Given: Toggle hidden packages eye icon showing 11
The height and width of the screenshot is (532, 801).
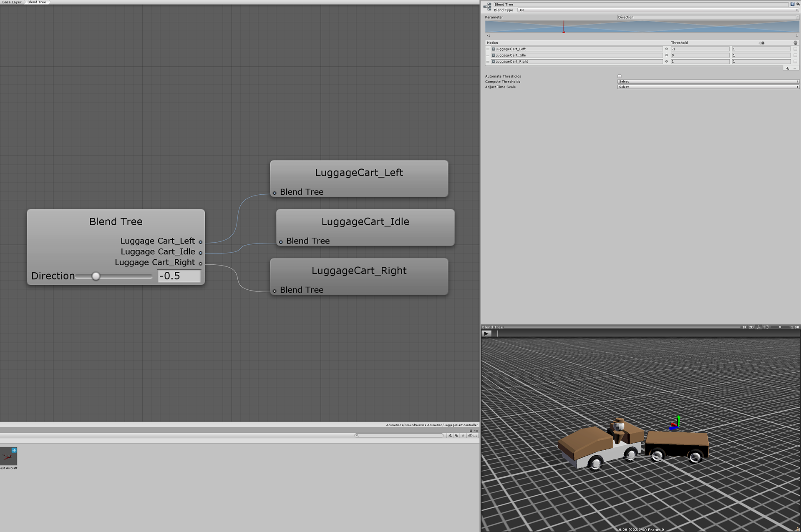Looking at the screenshot, I should coord(472,436).
